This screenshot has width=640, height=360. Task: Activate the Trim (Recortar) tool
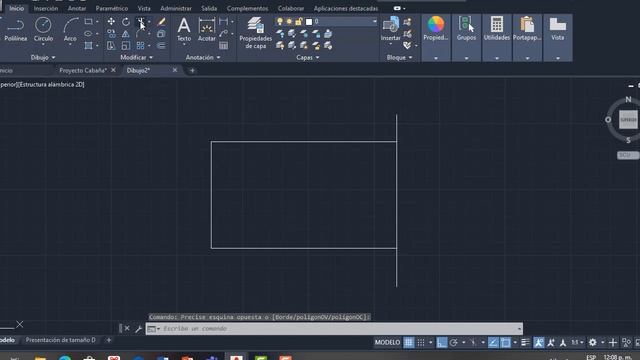click(x=140, y=22)
